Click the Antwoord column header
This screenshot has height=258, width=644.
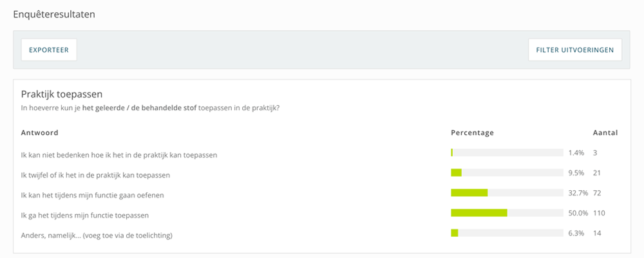pyautogui.click(x=40, y=133)
